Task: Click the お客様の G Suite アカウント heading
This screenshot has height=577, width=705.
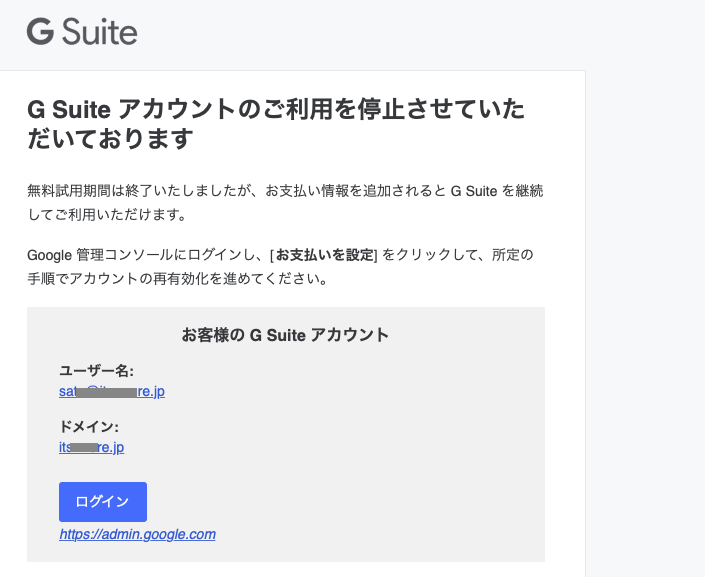Action: 285,335
